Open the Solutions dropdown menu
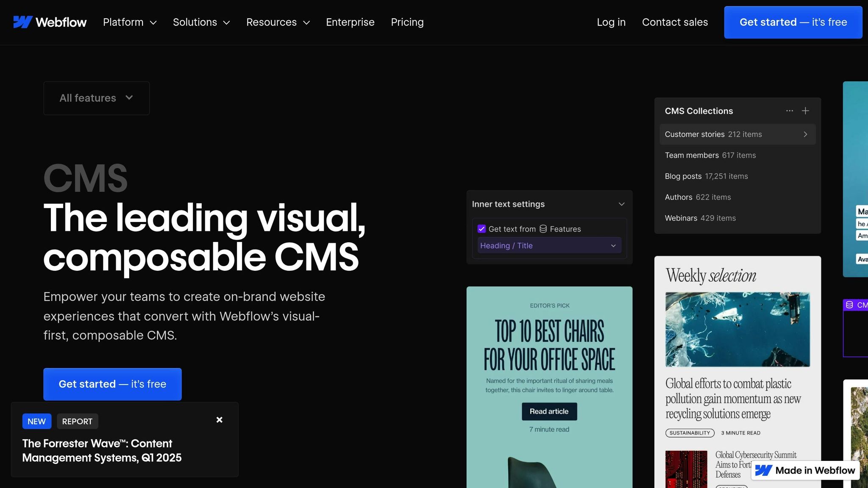 coord(201,22)
